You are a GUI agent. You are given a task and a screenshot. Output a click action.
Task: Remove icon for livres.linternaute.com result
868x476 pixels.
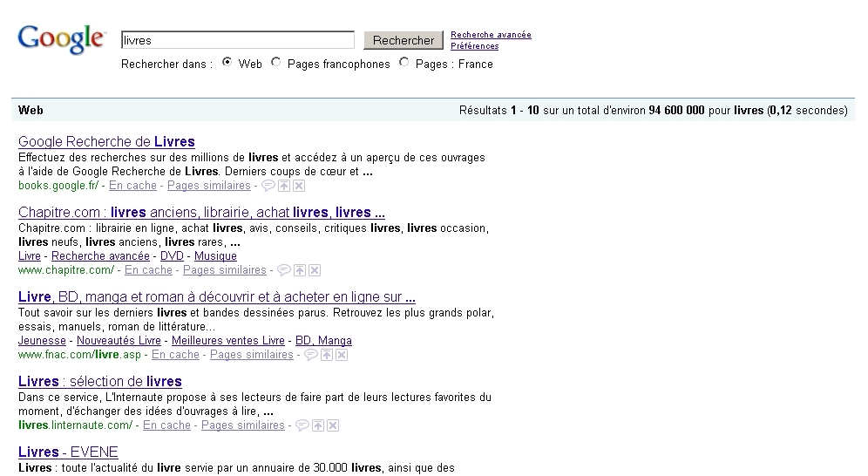click(x=333, y=425)
